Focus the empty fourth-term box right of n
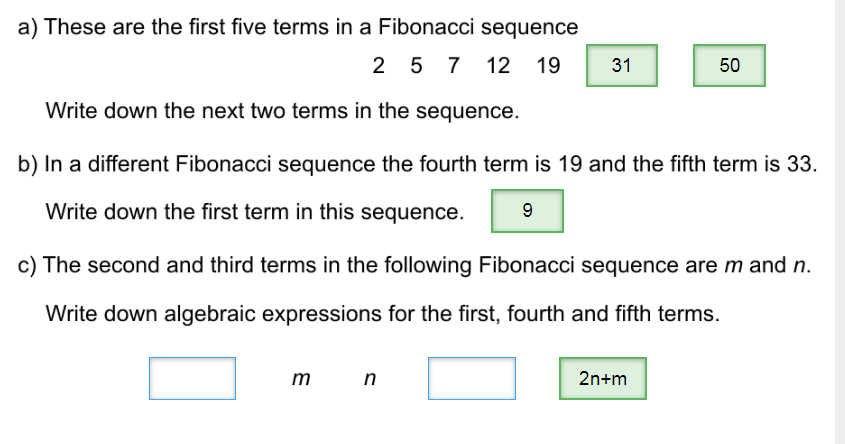The image size is (845, 444). [472, 379]
